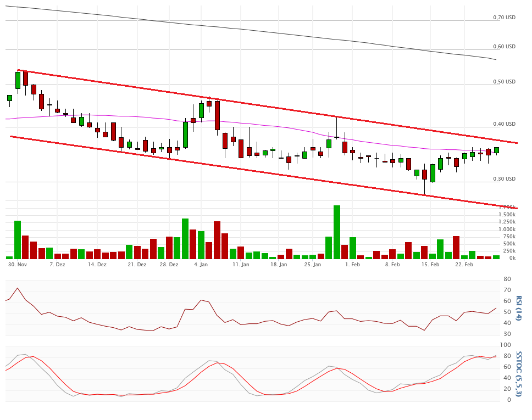The width and height of the screenshot is (532, 420).
Task: Click the 1.000k volume axis label
Action: tap(507, 229)
